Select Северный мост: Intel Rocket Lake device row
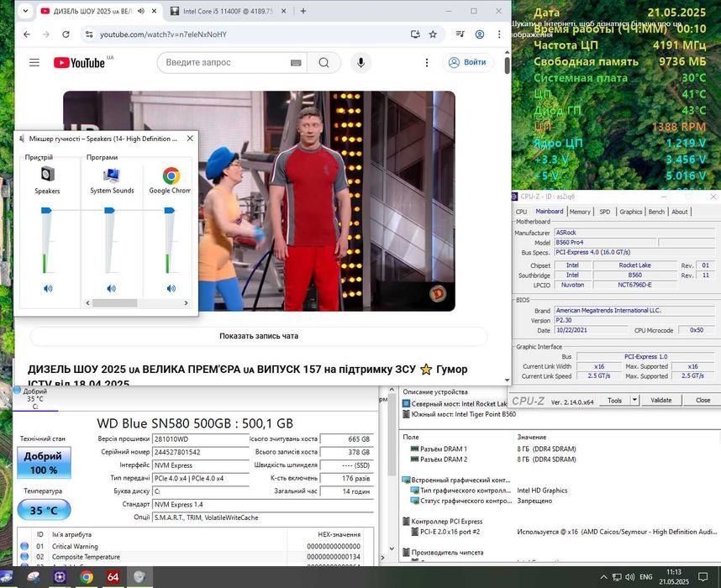 tap(455, 404)
